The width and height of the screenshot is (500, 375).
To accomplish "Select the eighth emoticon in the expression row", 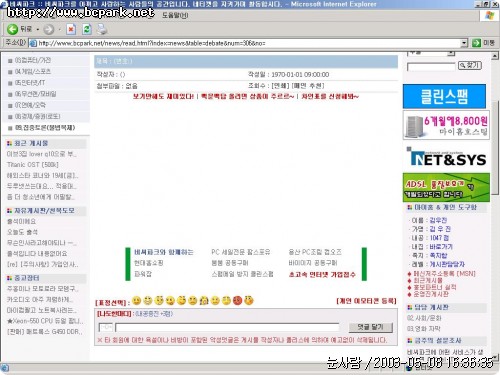I will coord(215,301).
